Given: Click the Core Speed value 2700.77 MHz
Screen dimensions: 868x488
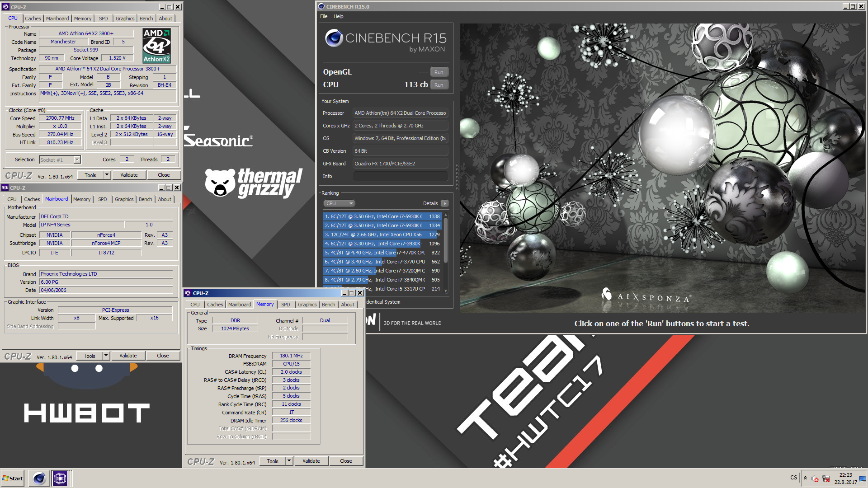Looking at the screenshot, I should 60,118.
